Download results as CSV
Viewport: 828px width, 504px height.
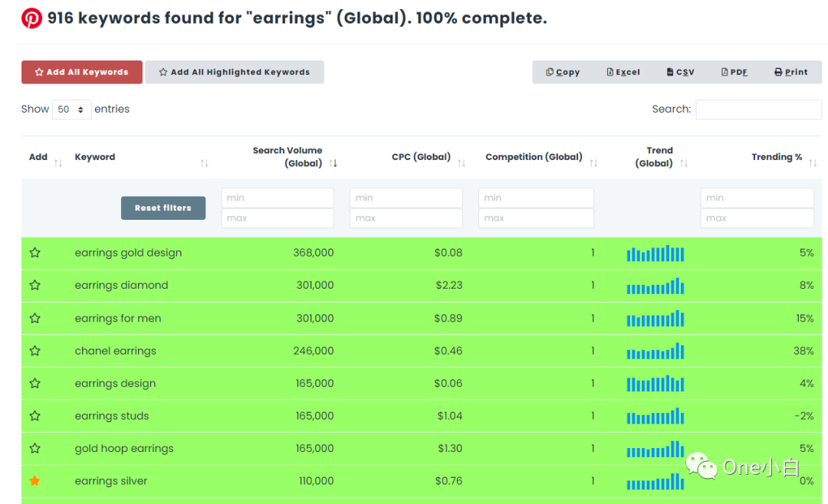pyautogui.click(x=680, y=72)
